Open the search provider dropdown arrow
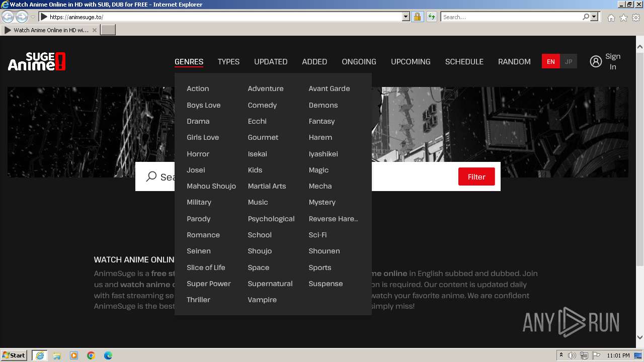 pos(594,17)
